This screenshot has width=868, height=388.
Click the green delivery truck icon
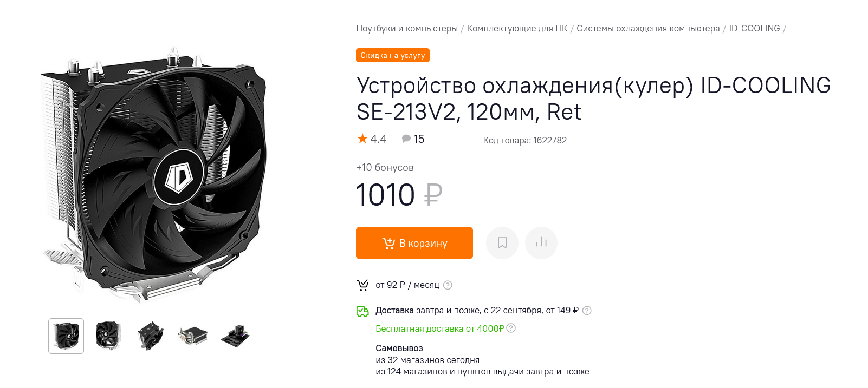362,311
